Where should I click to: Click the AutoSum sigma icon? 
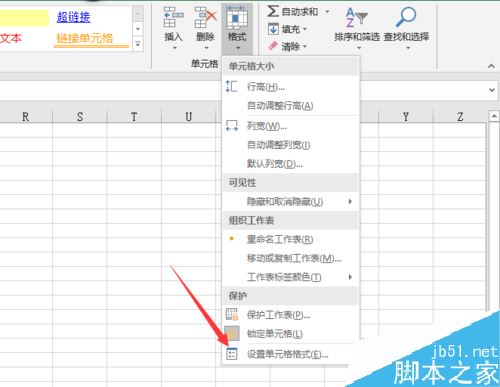click(273, 12)
